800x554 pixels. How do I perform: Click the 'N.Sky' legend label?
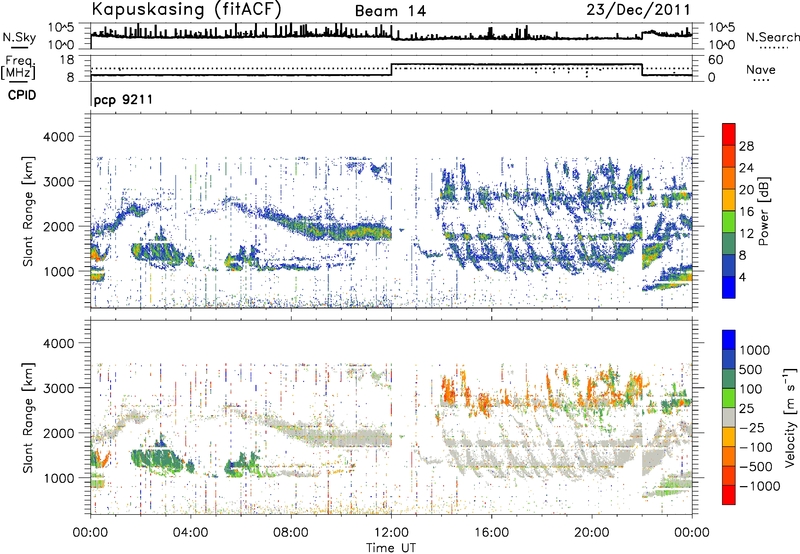(x=19, y=37)
